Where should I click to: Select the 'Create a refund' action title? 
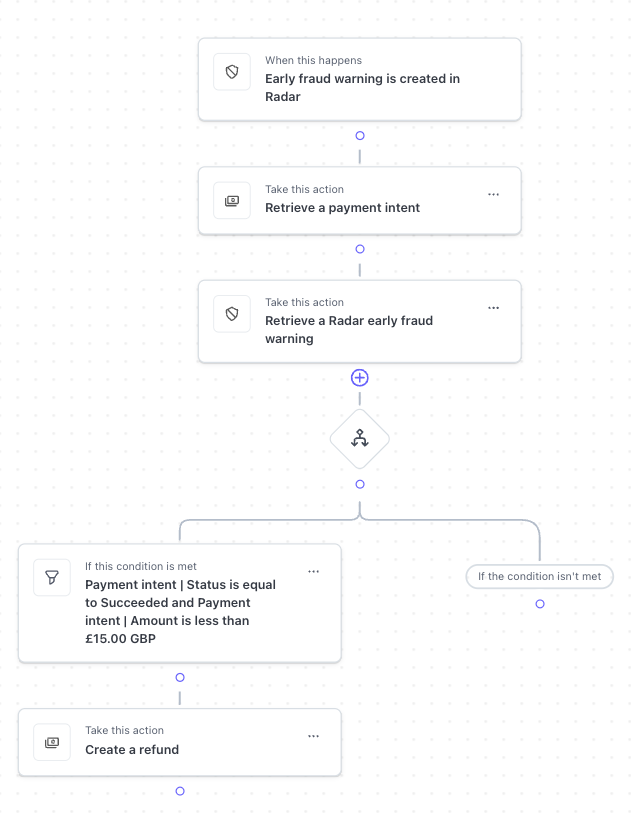point(132,750)
